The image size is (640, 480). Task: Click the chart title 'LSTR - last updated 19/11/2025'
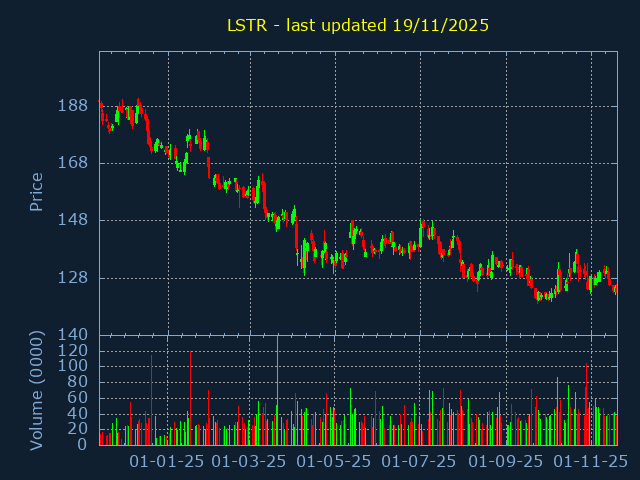(358, 25)
